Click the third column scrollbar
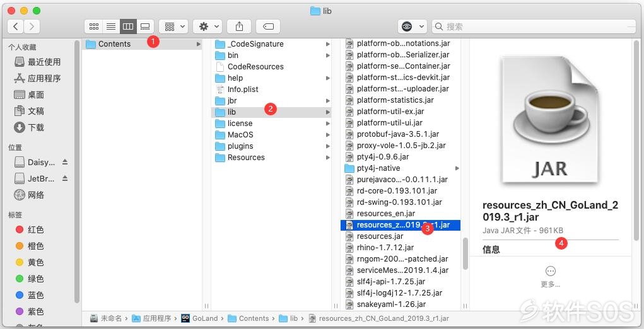The image size is (644, 329). pos(465,253)
